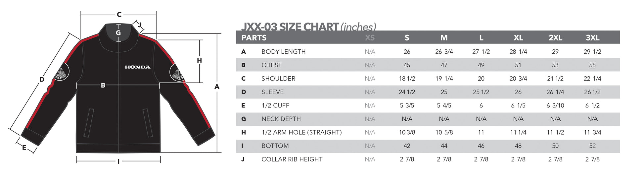This screenshot has height=188, width=644.
Task: Click the HONDA logo on jacket chest
Action: click(x=137, y=67)
